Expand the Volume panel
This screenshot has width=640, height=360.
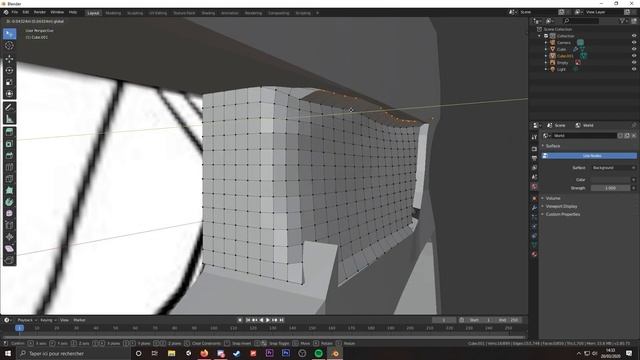point(553,198)
